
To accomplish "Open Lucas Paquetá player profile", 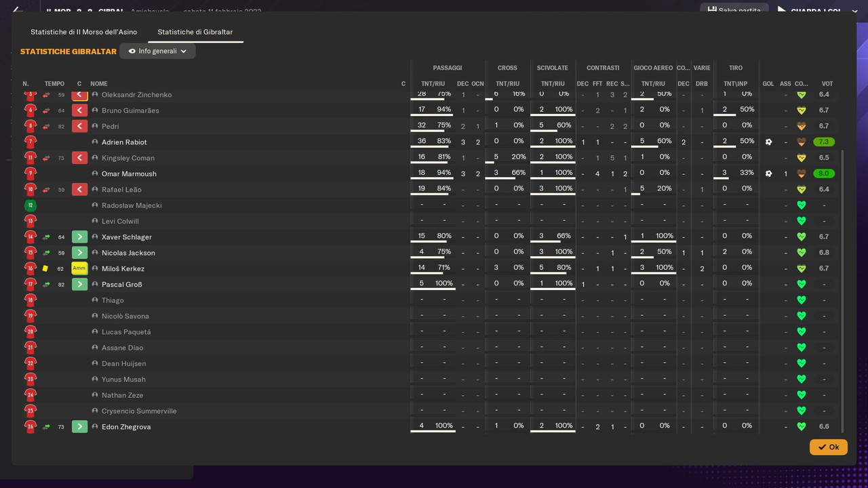I will coord(126,332).
